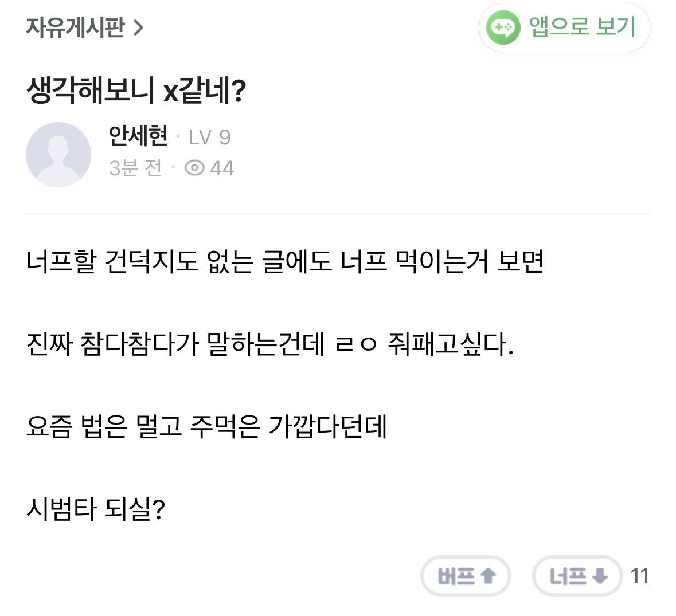Click the view count number 44
Image resolution: width=676 pixels, height=616 pixels.
tap(222, 168)
